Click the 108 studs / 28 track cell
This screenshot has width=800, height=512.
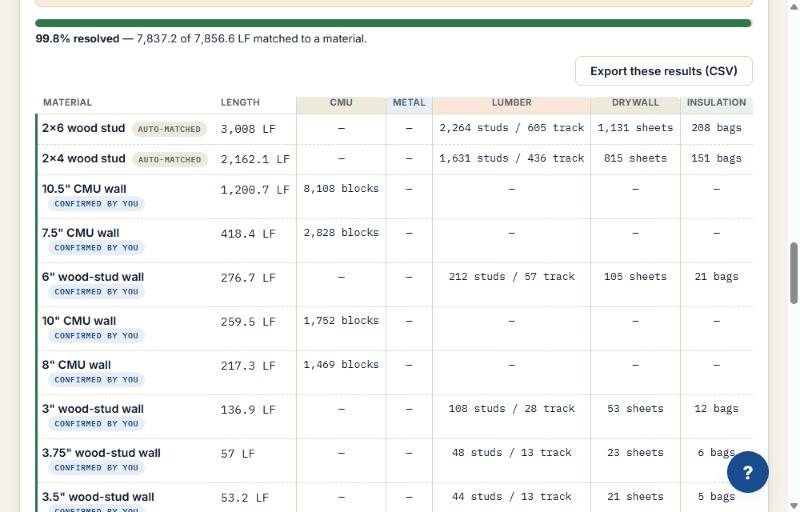point(511,408)
